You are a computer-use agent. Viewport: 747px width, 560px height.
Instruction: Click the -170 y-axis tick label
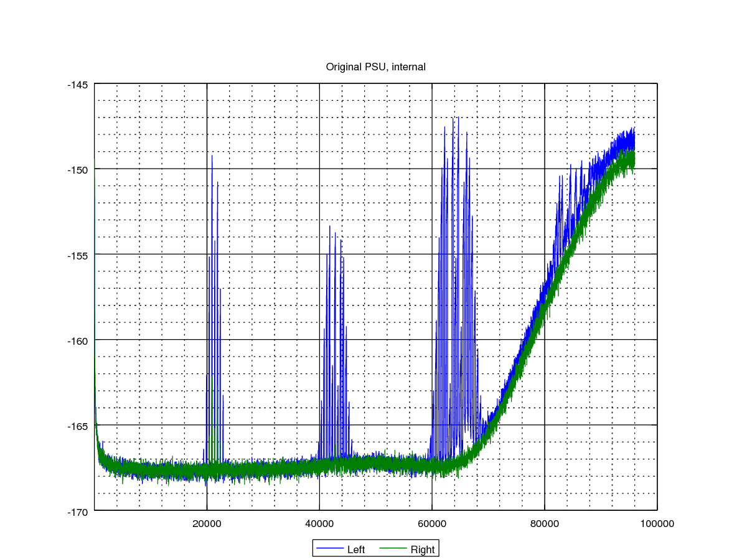point(77,511)
